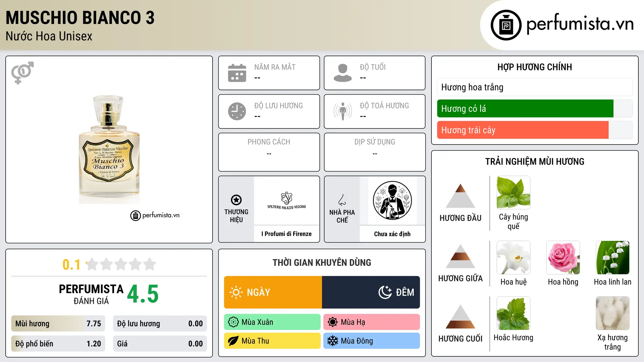Select the orange Hương trái cây accord bar
Image resolution: width=644 pixels, height=362 pixels.
(x=535, y=130)
